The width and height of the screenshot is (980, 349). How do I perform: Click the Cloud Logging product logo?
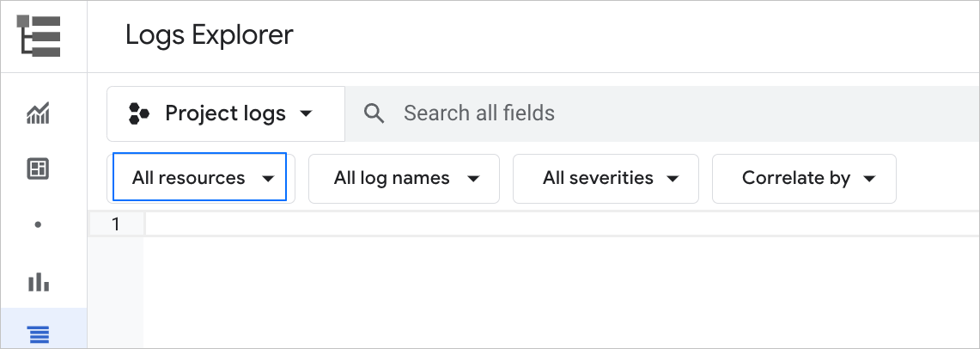click(39, 36)
